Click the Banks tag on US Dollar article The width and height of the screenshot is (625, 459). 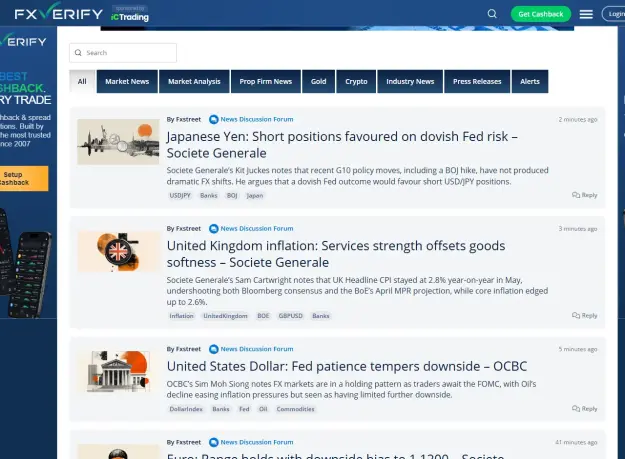(x=221, y=409)
